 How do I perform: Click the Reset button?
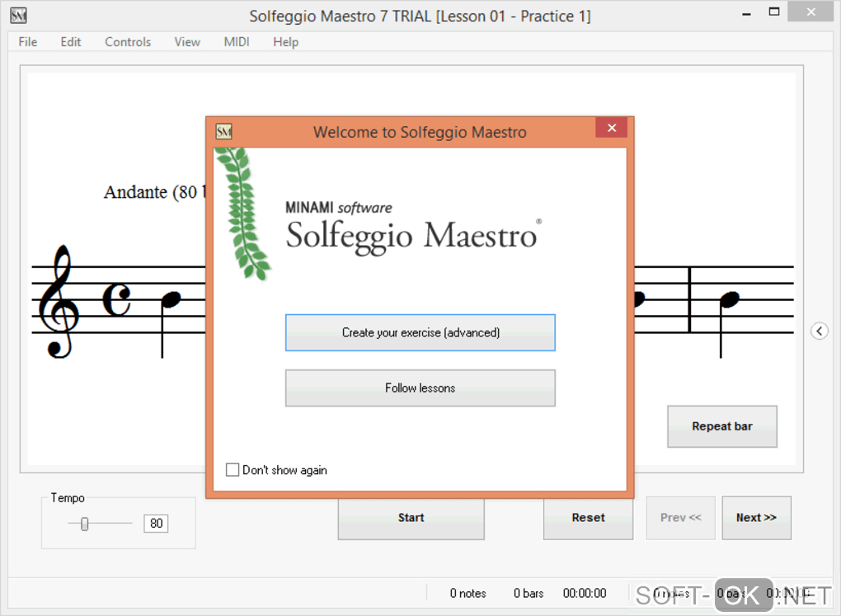pyautogui.click(x=588, y=518)
